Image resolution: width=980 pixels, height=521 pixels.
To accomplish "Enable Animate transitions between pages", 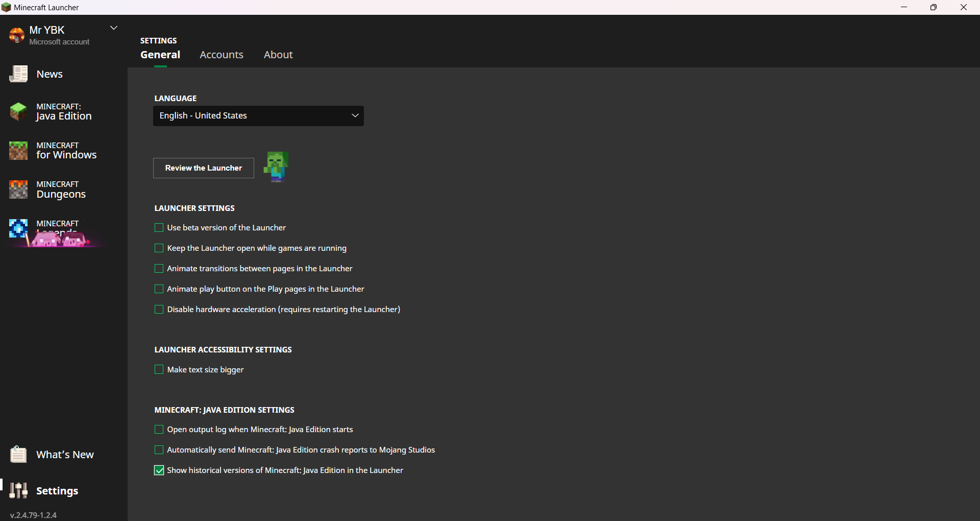I will [x=159, y=269].
